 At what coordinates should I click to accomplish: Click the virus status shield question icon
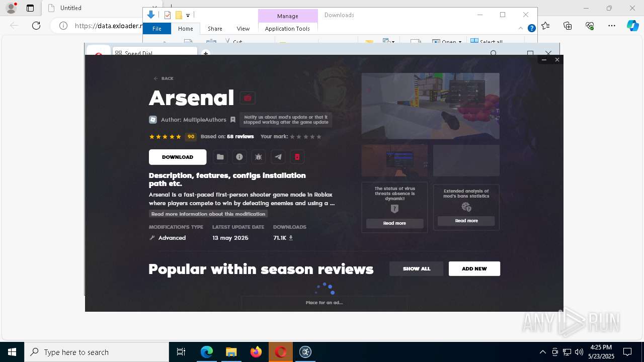(394, 209)
